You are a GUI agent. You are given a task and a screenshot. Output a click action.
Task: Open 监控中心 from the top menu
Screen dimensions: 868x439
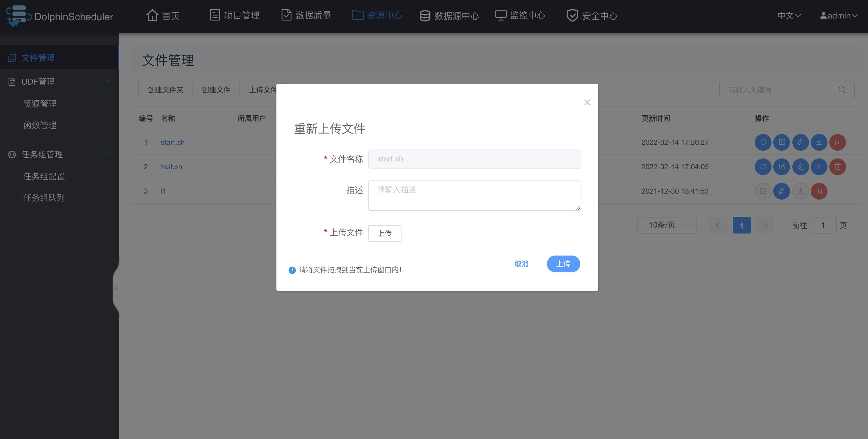pos(520,15)
